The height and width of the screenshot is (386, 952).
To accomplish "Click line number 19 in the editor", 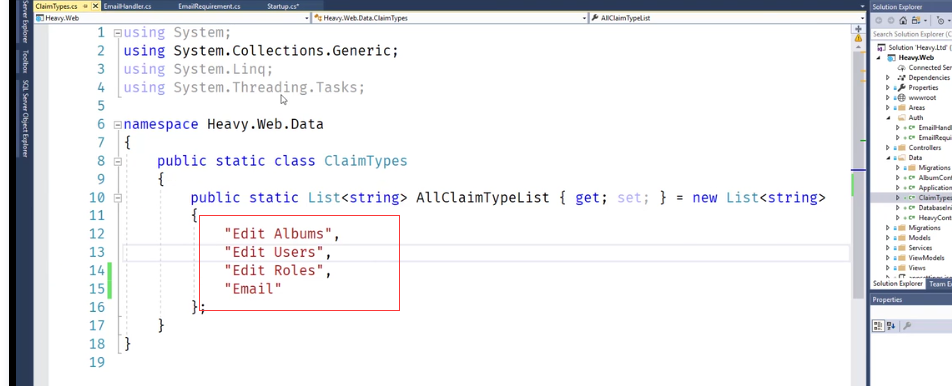I will pyautogui.click(x=97, y=362).
